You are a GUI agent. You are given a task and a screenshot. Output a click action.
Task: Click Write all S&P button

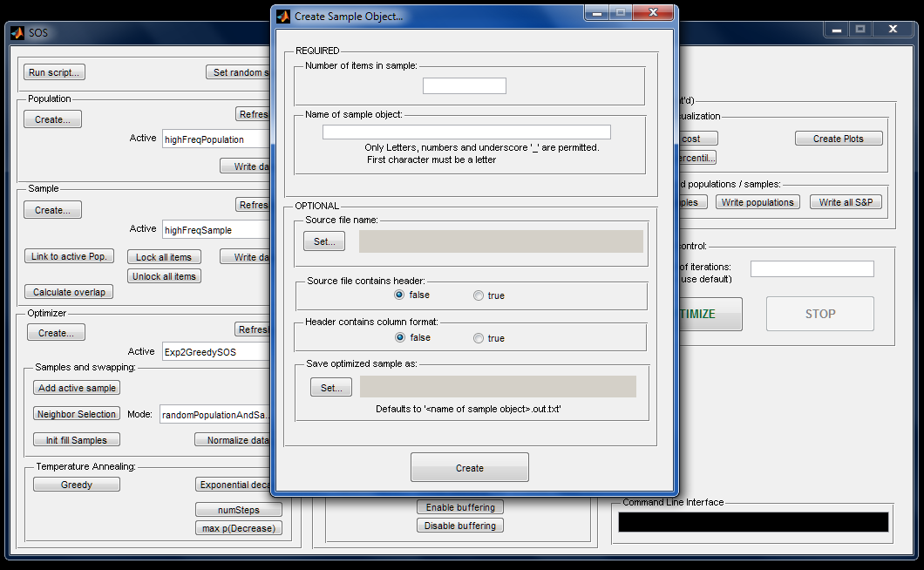(x=846, y=202)
